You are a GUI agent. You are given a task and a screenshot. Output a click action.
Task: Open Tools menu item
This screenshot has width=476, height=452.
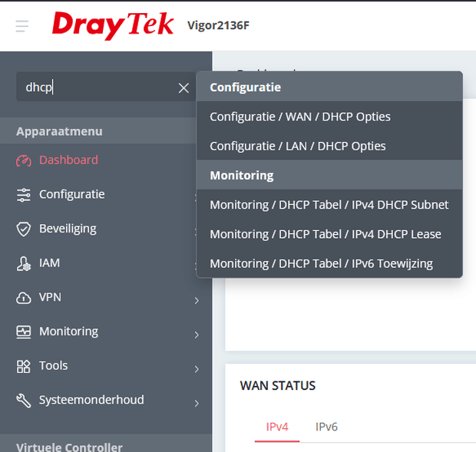106,366
